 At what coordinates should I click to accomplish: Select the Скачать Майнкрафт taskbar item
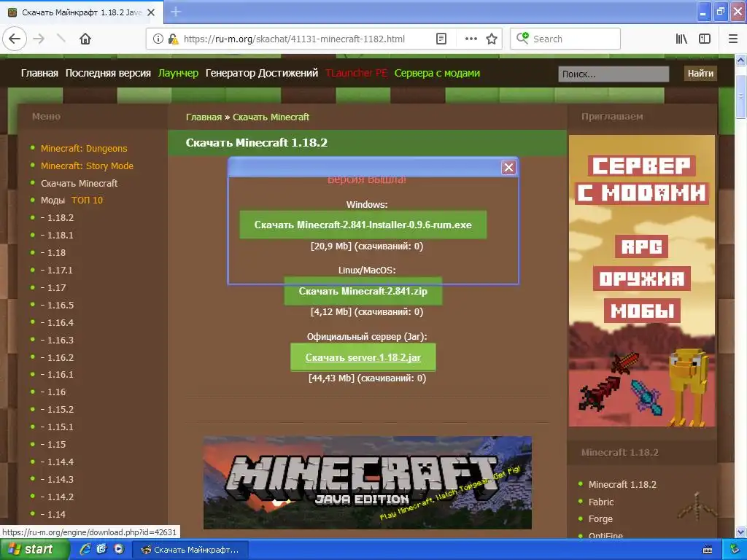[190, 550]
